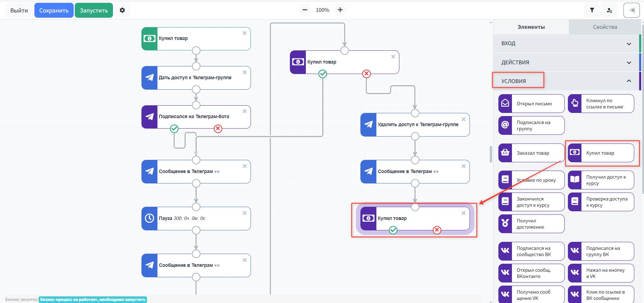Click the 'Запустить' button
The image size is (644, 303).
pyautogui.click(x=94, y=10)
